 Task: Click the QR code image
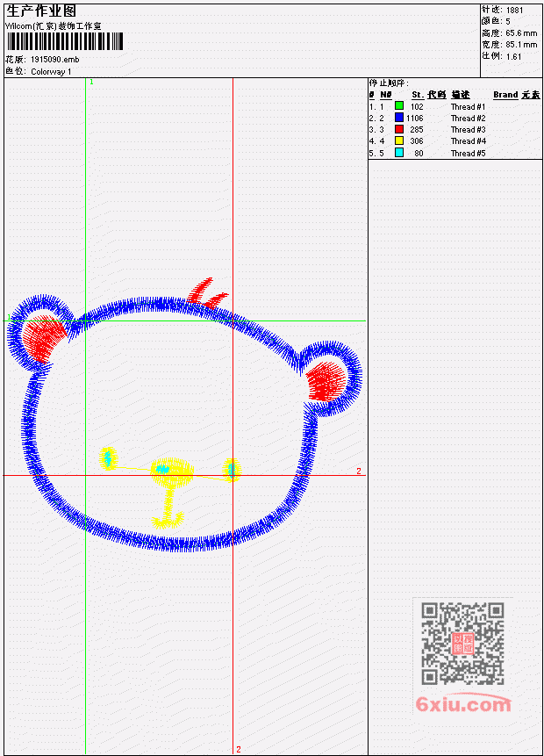click(462, 644)
